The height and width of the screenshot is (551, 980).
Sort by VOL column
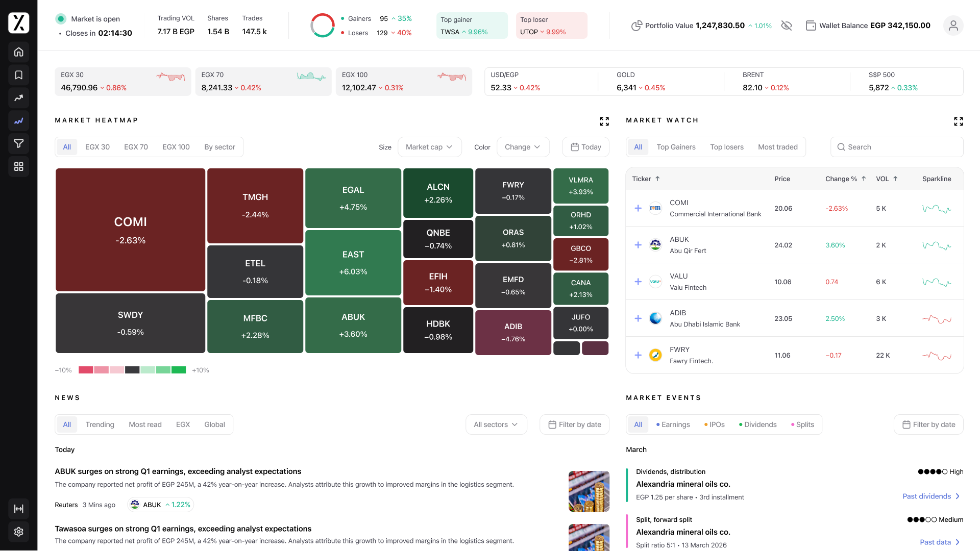887,179
